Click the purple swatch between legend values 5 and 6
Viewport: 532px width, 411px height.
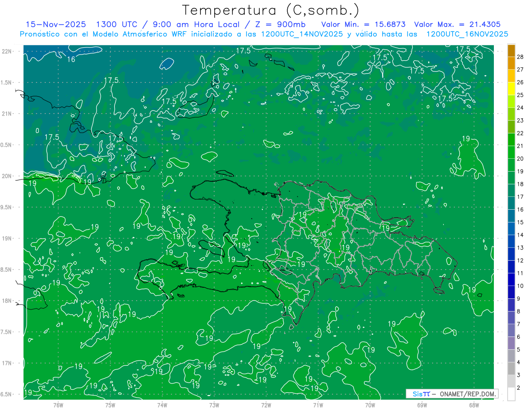click(x=511, y=343)
